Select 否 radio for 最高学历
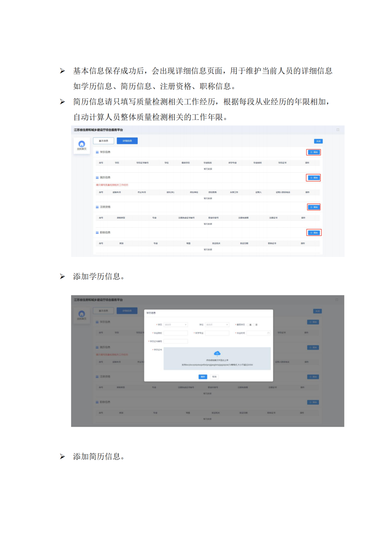The height and width of the screenshot is (555, 392). [254, 324]
